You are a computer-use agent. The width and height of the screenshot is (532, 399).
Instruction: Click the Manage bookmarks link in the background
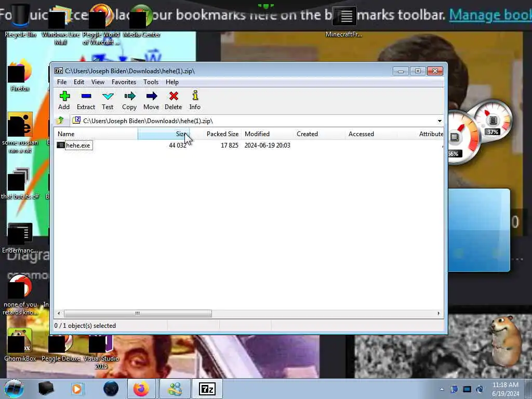490,15
